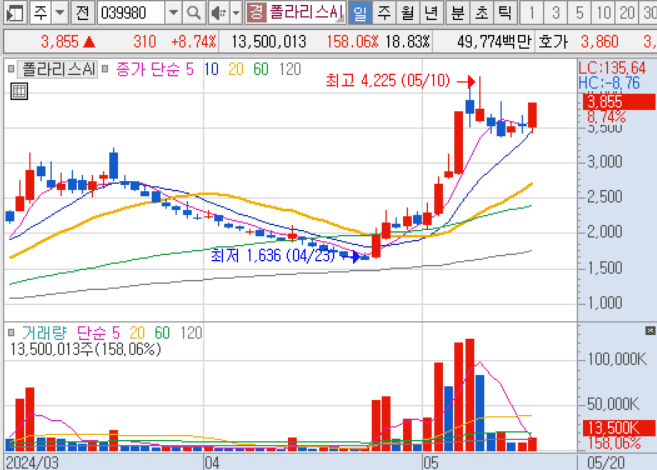Choose interval 3 button
657x470 pixels.
556,13
